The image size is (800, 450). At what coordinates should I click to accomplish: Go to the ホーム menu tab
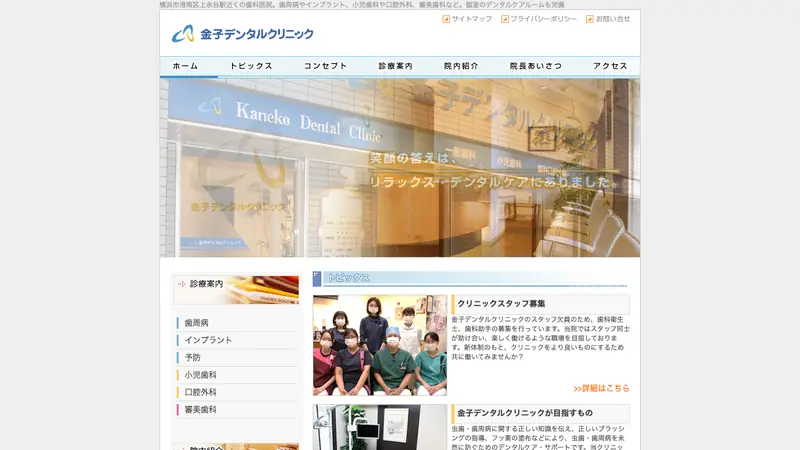[185, 66]
